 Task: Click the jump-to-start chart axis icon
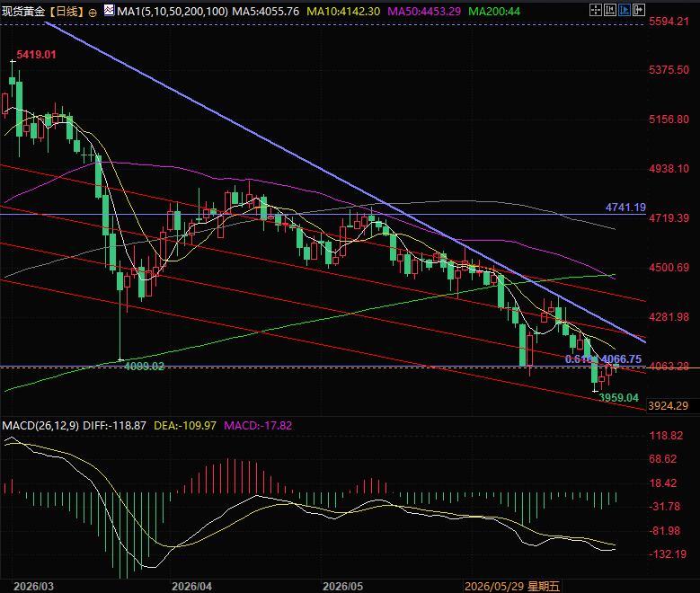coord(610,10)
